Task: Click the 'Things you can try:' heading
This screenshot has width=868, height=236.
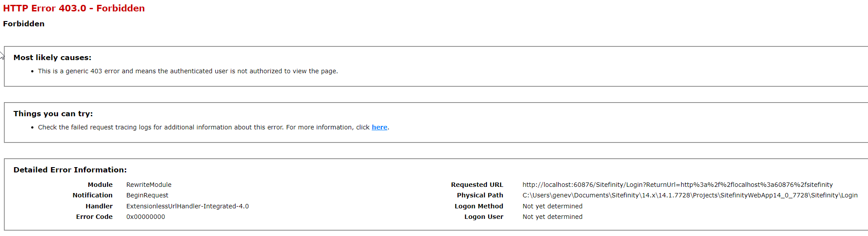Action: (x=53, y=114)
